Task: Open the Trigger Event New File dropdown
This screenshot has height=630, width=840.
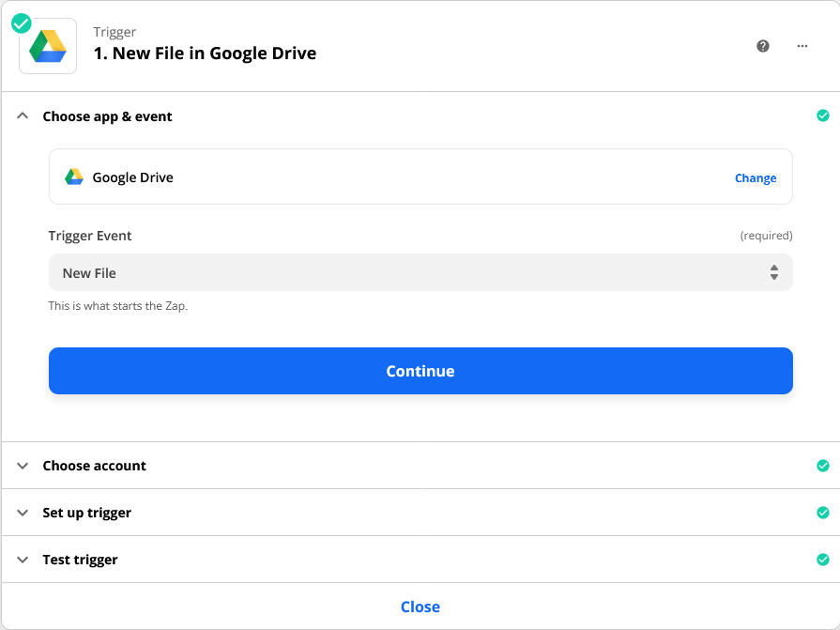Action: 420,272
